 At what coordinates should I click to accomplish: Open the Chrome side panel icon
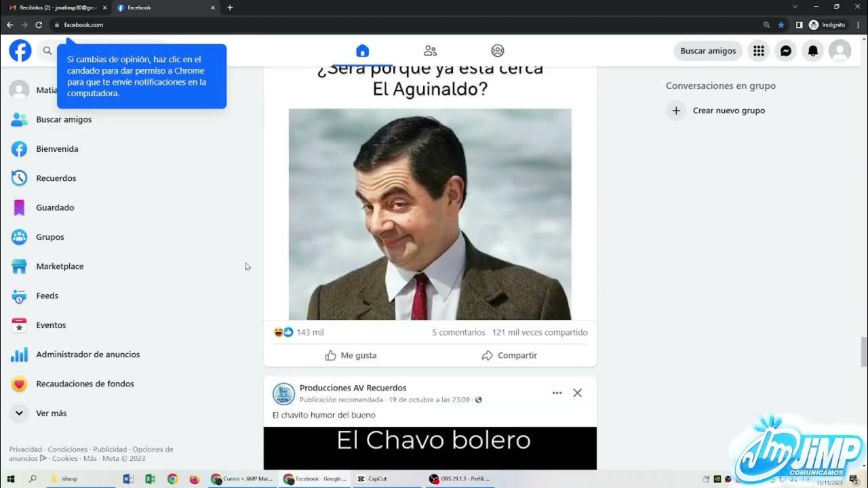point(799,24)
